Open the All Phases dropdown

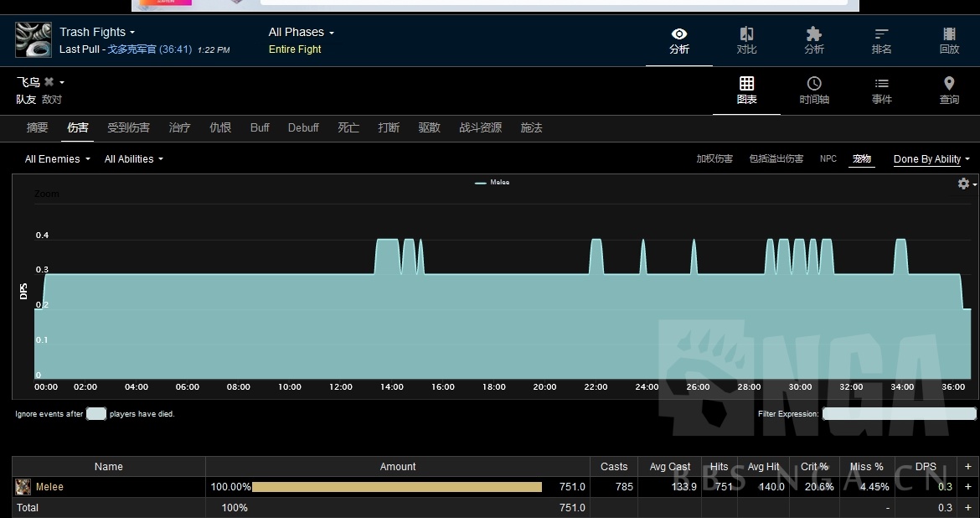coord(301,32)
